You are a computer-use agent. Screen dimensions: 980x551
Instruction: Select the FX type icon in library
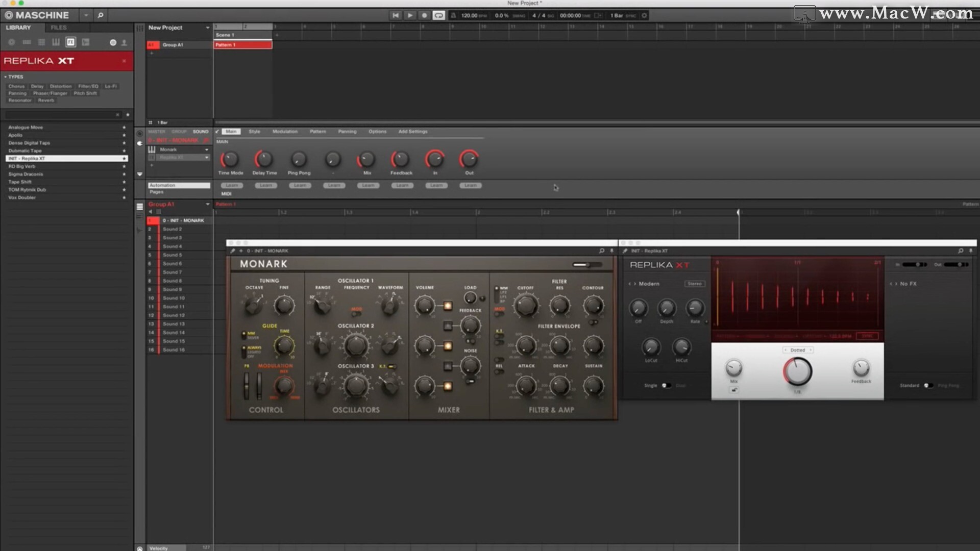(x=71, y=42)
